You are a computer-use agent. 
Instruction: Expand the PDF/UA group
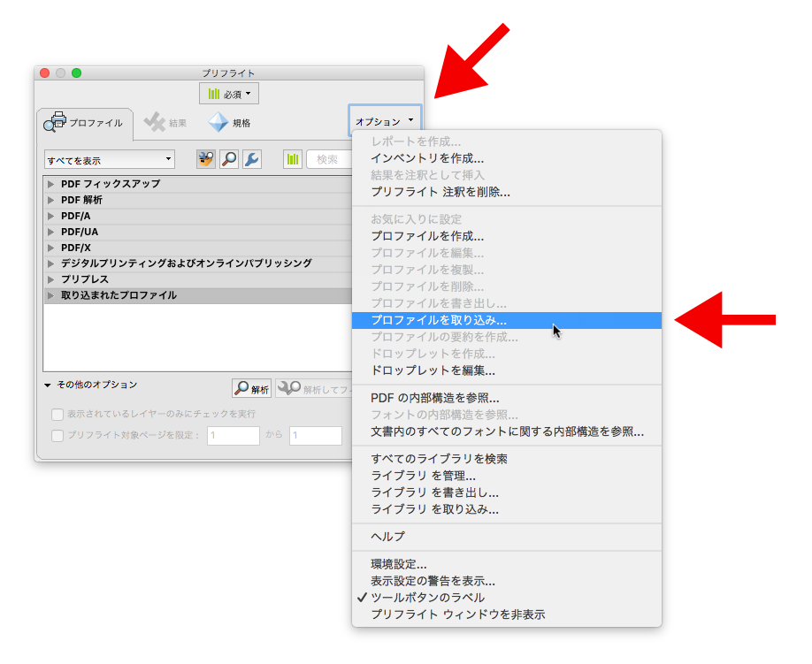[50, 232]
